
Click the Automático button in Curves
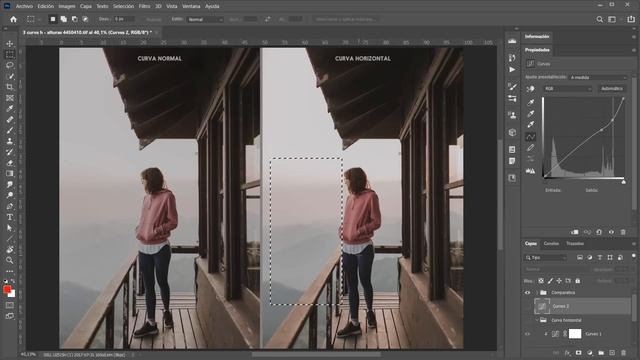[612, 89]
